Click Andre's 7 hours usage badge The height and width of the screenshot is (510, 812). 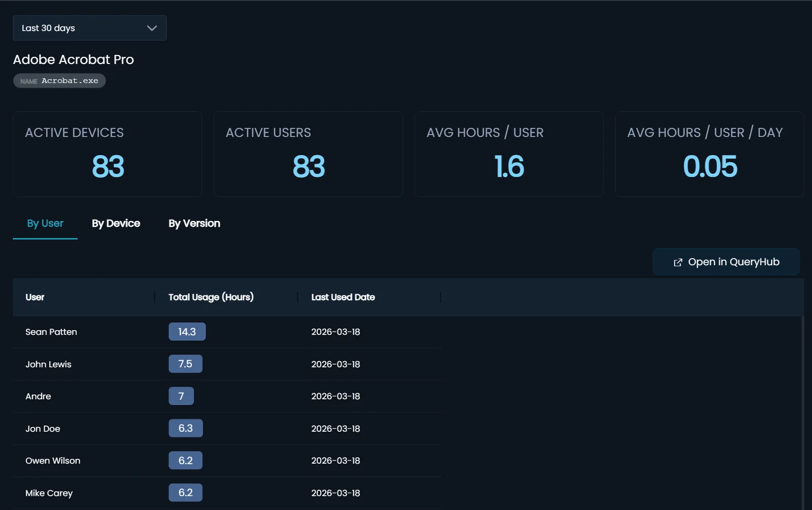[181, 396]
